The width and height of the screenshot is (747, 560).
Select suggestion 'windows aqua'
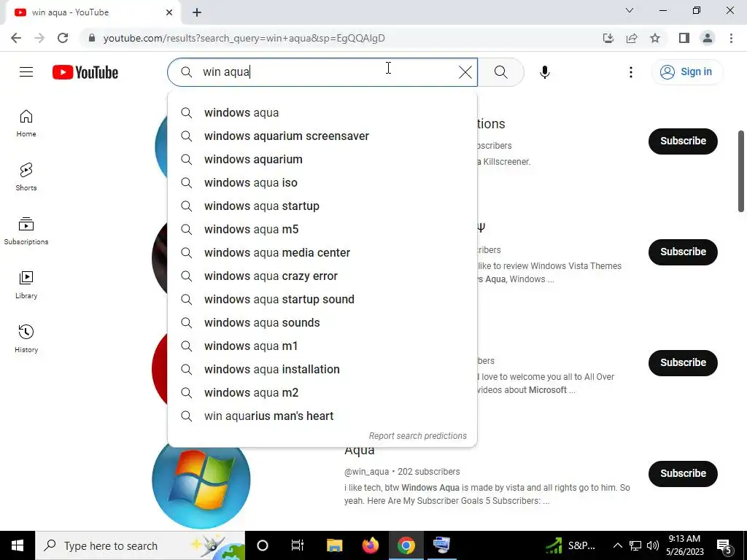point(322,113)
